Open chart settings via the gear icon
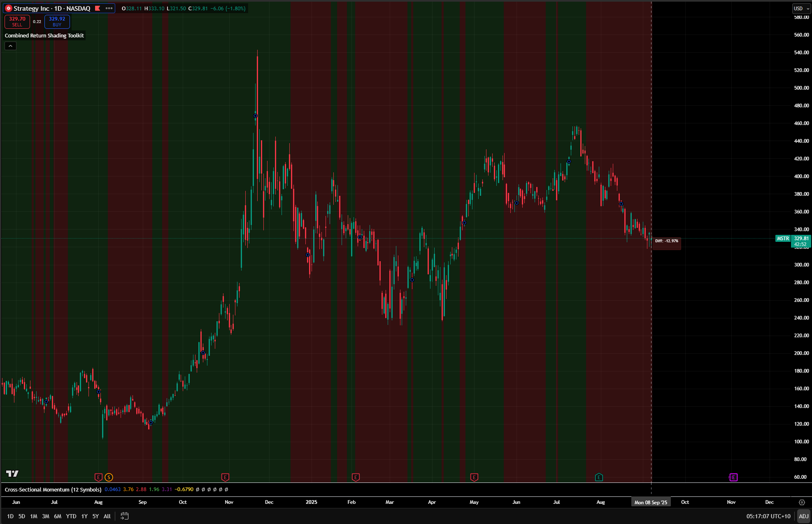The width and height of the screenshot is (812, 524). pyautogui.click(x=802, y=502)
